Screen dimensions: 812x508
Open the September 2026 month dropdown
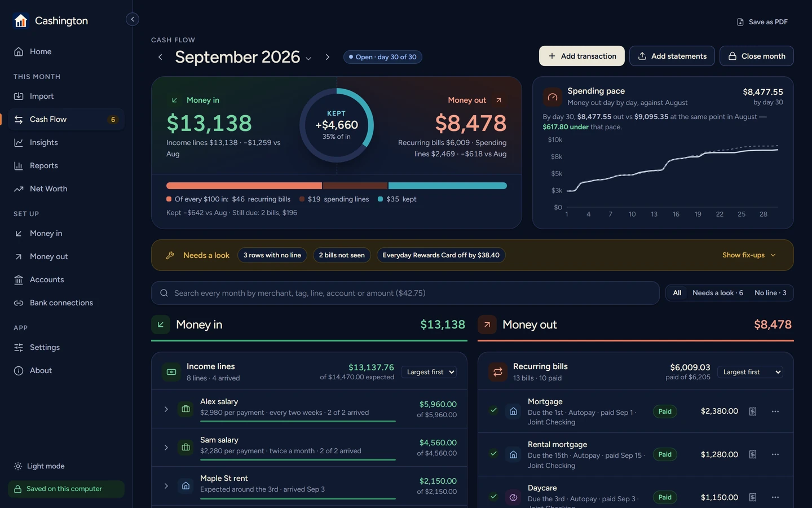[x=243, y=57]
